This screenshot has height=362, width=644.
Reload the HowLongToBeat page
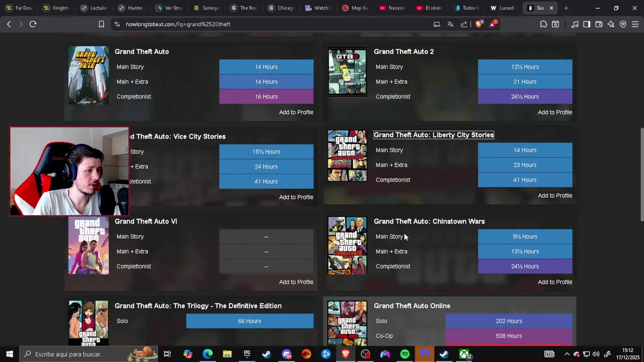coord(33,24)
